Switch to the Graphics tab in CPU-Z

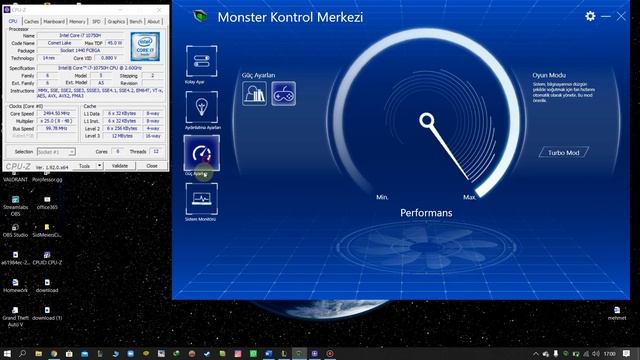tap(116, 21)
